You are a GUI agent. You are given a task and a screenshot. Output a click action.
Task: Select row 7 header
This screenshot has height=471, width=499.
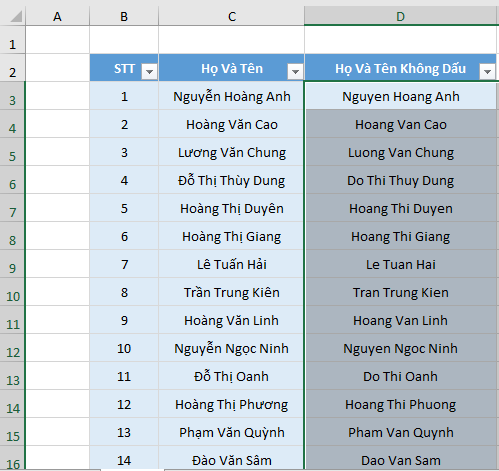coord(12,208)
